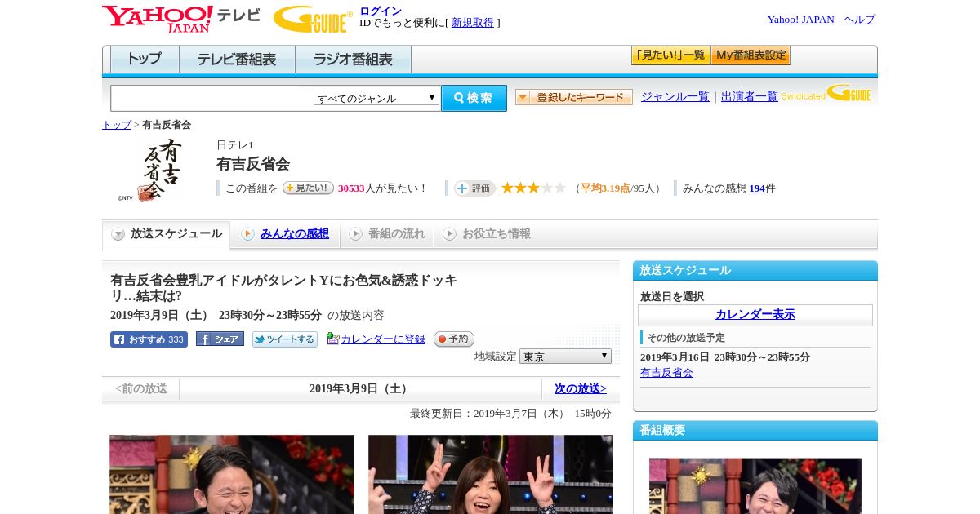Switch to the テレビ番組表 tab
980x514 pixels.
coord(237,60)
